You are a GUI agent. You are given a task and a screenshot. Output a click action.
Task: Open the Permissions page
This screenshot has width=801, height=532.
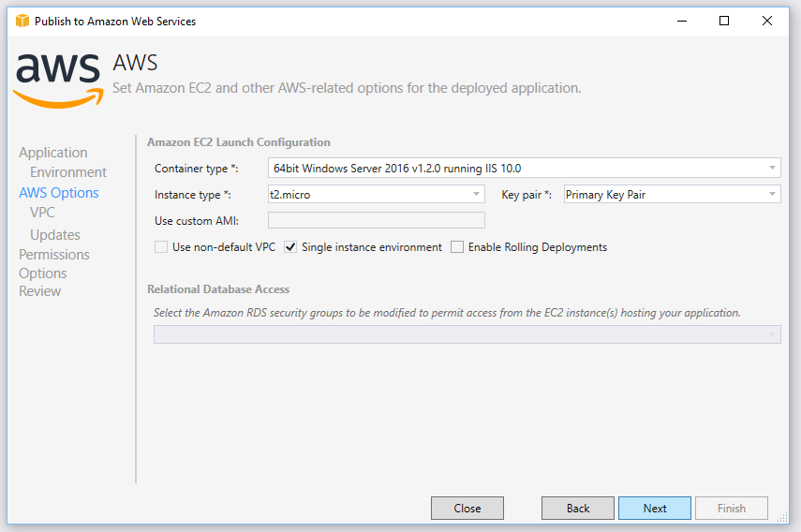(54, 254)
